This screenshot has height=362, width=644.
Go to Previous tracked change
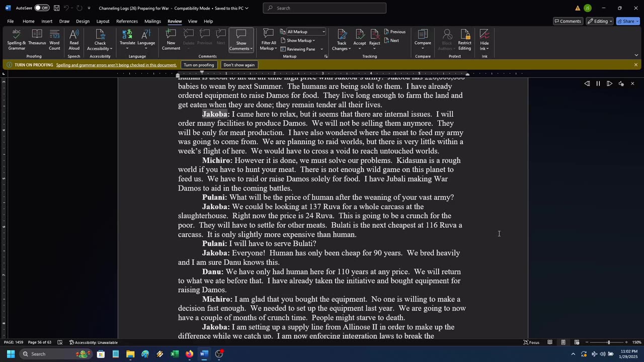pyautogui.click(x=394, y=32)
